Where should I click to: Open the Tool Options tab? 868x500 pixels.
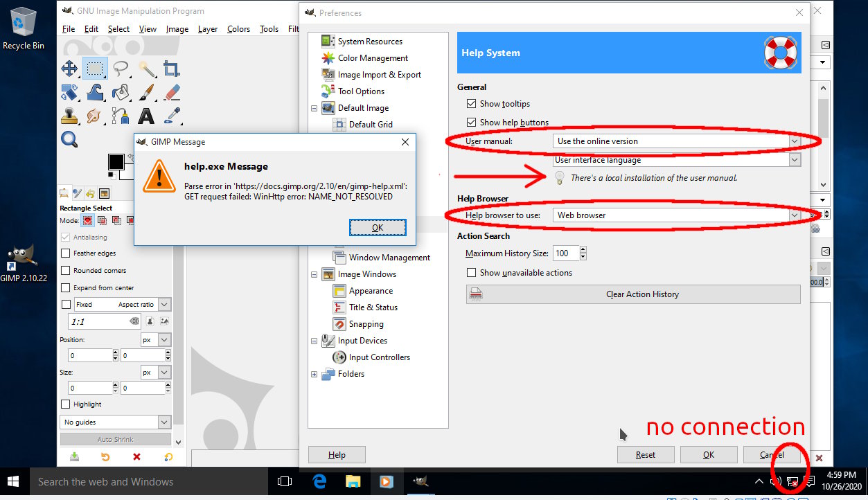(x=64, y=193)
